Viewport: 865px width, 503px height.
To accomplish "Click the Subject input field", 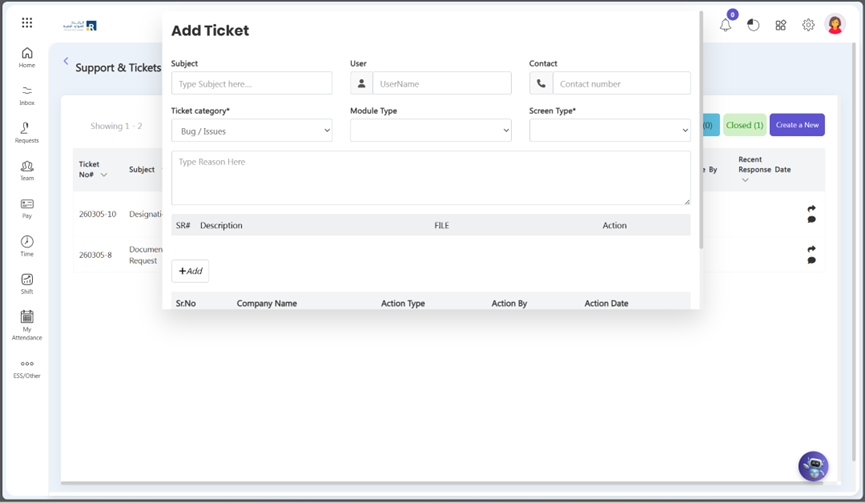I will [251, 84].
